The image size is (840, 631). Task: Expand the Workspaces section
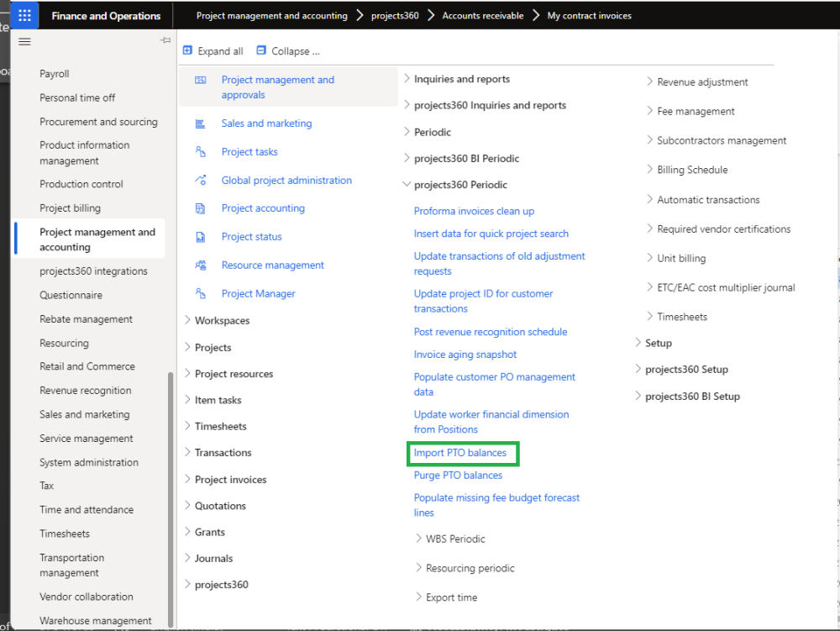tap(187, 320)
